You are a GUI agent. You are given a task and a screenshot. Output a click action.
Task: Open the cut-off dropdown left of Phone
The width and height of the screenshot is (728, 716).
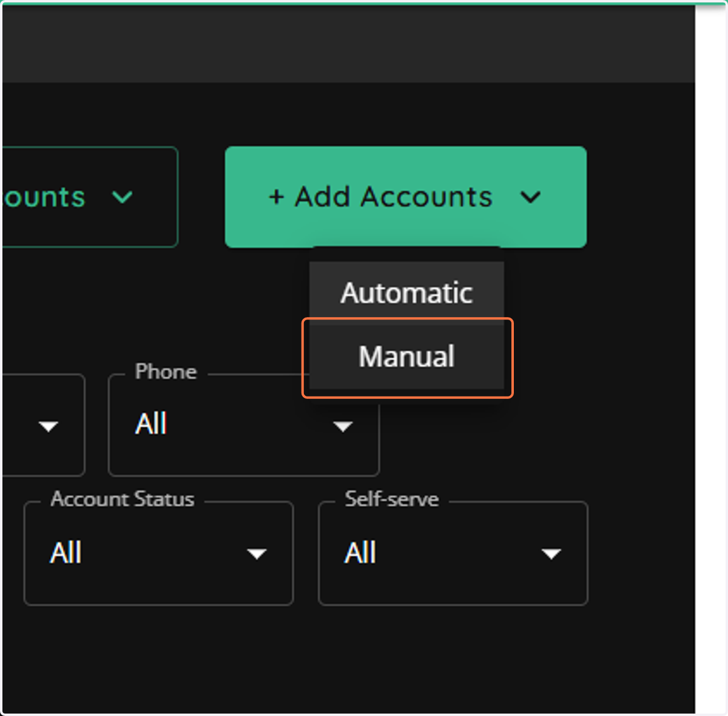(x=44, y=425)
